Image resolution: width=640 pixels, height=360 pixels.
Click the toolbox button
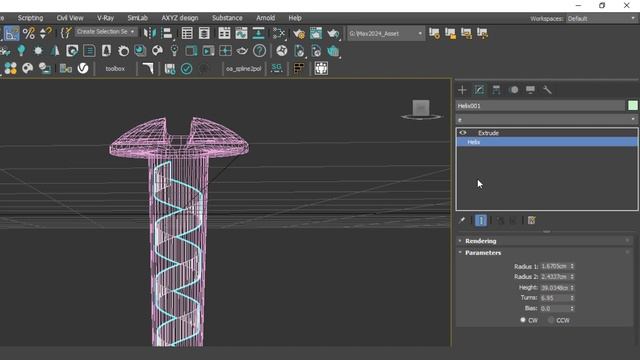tap(115, 69)
